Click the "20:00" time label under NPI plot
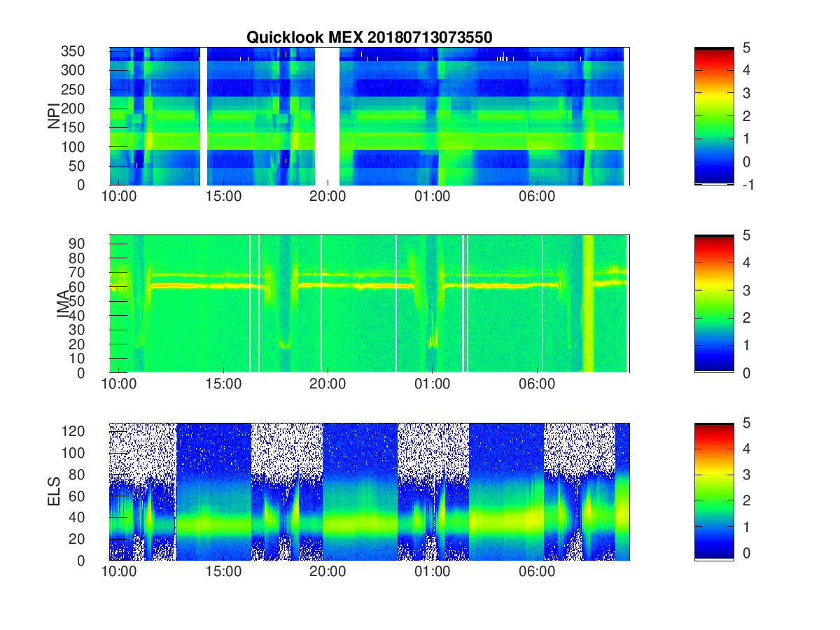 click(328, 197)
